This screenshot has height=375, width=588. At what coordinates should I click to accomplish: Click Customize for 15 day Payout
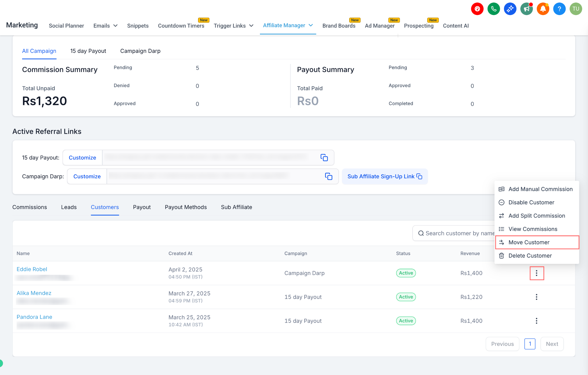82,158
